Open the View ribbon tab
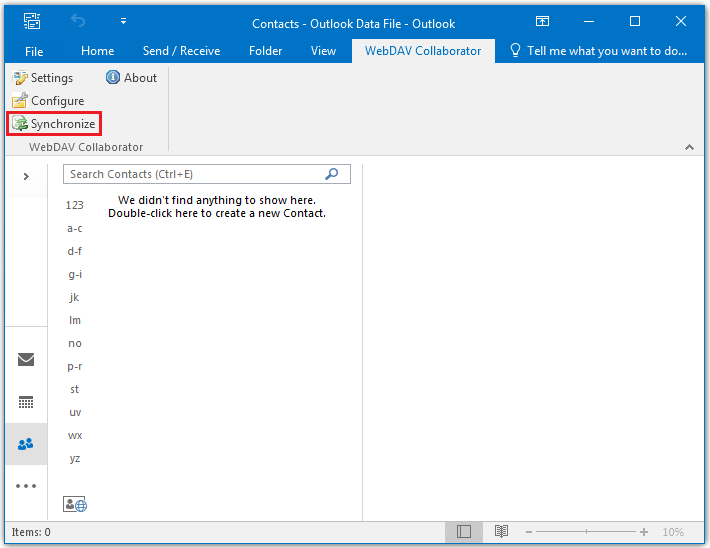The image size is (710, 548). [323, 51]
